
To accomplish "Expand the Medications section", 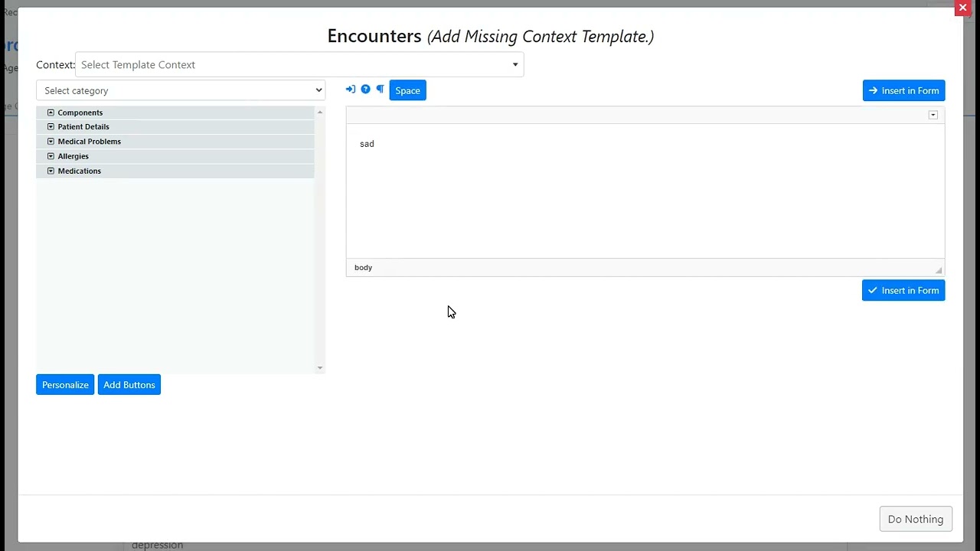I will coord(51,171).
